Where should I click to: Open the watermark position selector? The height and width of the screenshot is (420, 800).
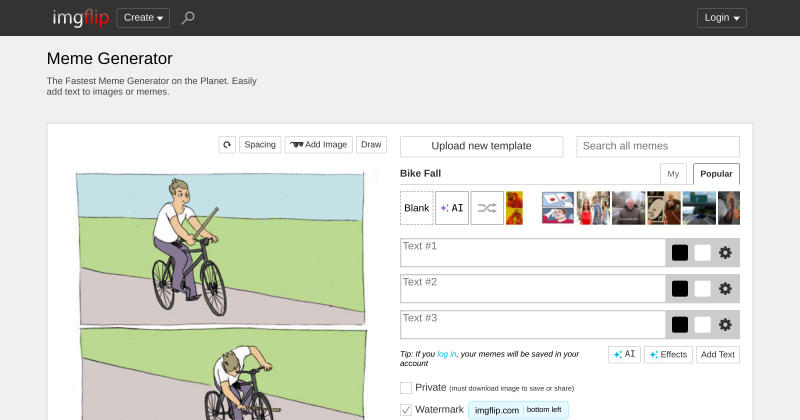click(x=518, y=410)
